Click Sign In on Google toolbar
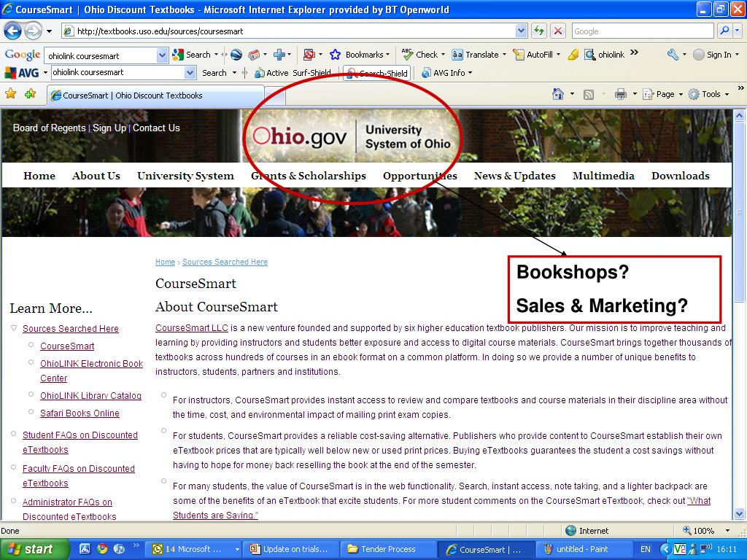The width and height of the screenshot is (747, 560). click(713, 55)
